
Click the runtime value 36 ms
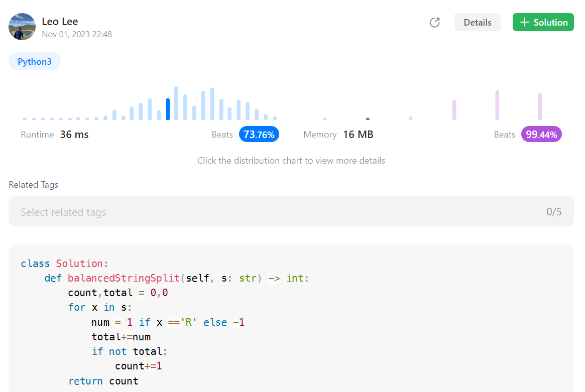[74, 134]
